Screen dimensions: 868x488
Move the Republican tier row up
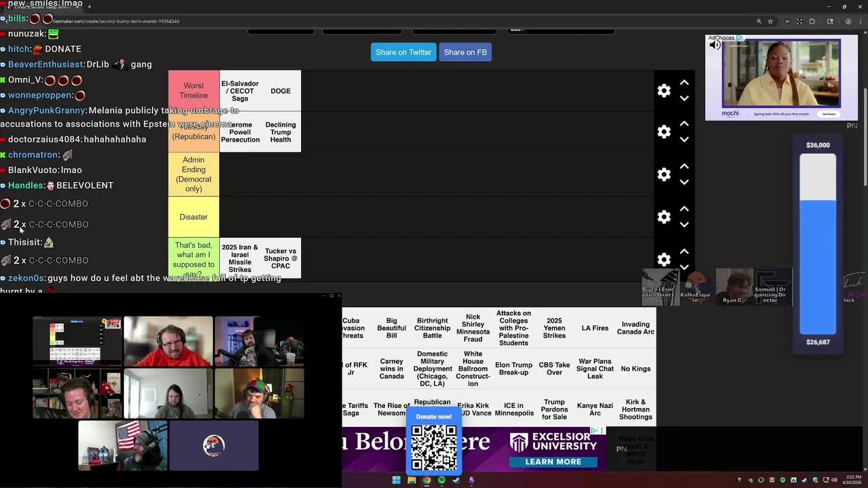684,123
